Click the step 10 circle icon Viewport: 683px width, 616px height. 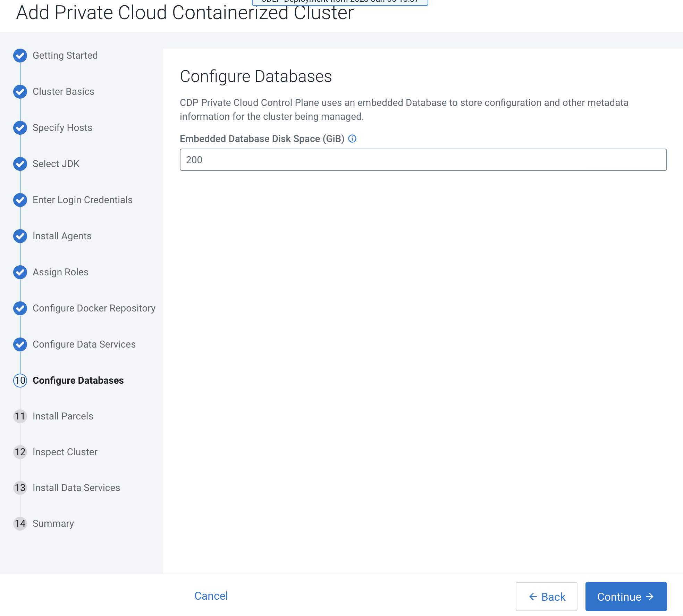pos(20,381)
